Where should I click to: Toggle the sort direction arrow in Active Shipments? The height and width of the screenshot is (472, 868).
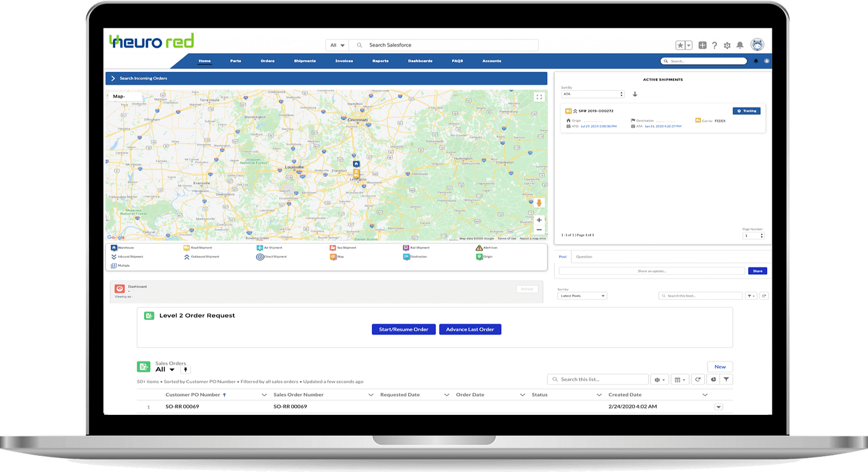635,94
